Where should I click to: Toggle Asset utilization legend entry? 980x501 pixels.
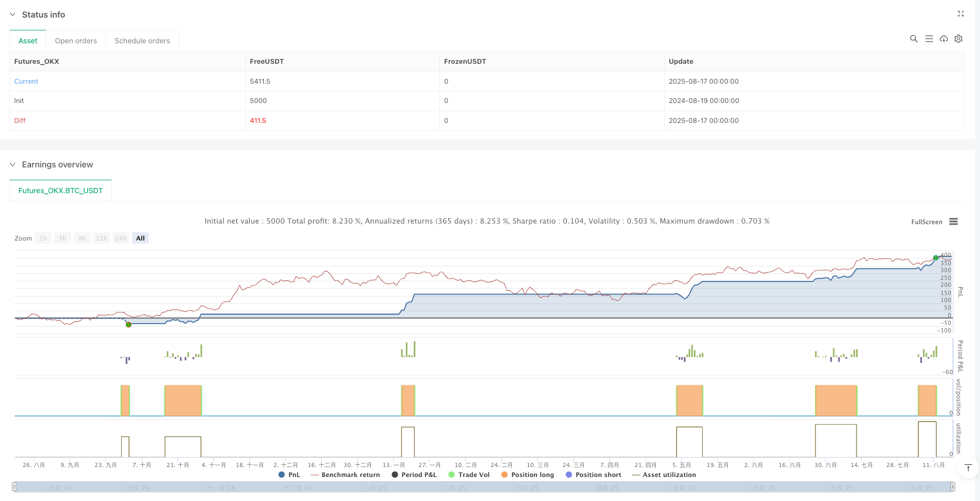tap(664, 475)
